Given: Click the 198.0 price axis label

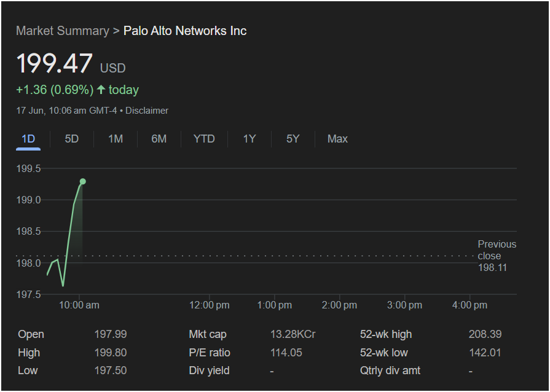Looking at the screenshot, I should tap(28, 263).
